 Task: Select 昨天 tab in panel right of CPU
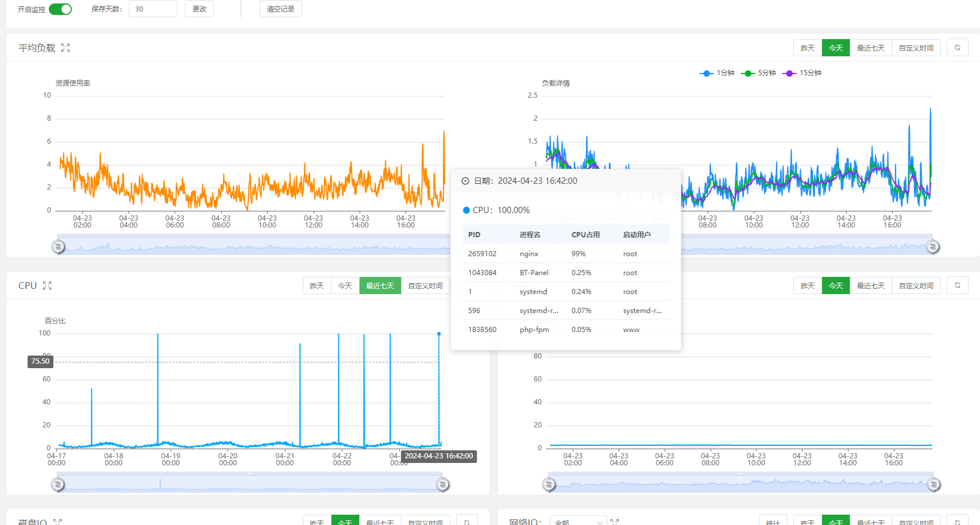click(808, 285)
